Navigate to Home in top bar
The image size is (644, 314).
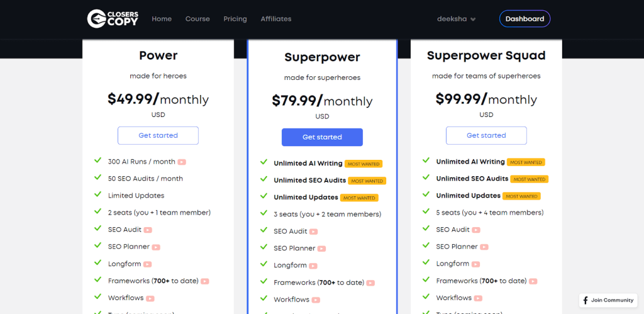(x=162, y=19)
